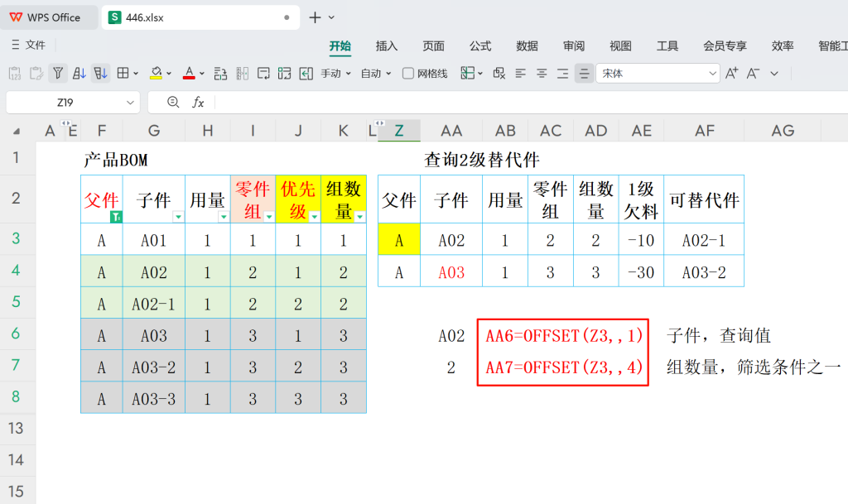This screenshot has width=848, height=504.
Task: Click the row/column convert icon
Action: (220, 74)
